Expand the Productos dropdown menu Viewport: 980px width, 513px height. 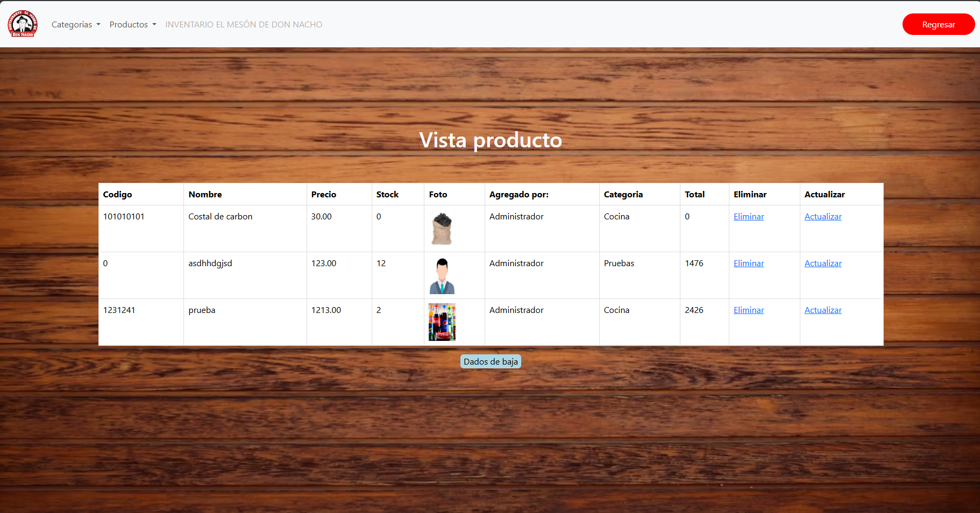tap(133, 25)
